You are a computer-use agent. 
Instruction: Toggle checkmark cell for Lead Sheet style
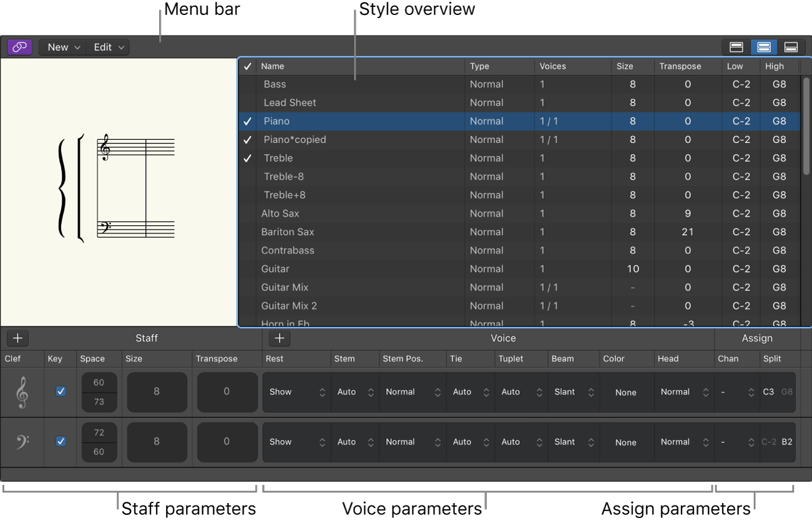pyautogui.click(x=248, y=102)
